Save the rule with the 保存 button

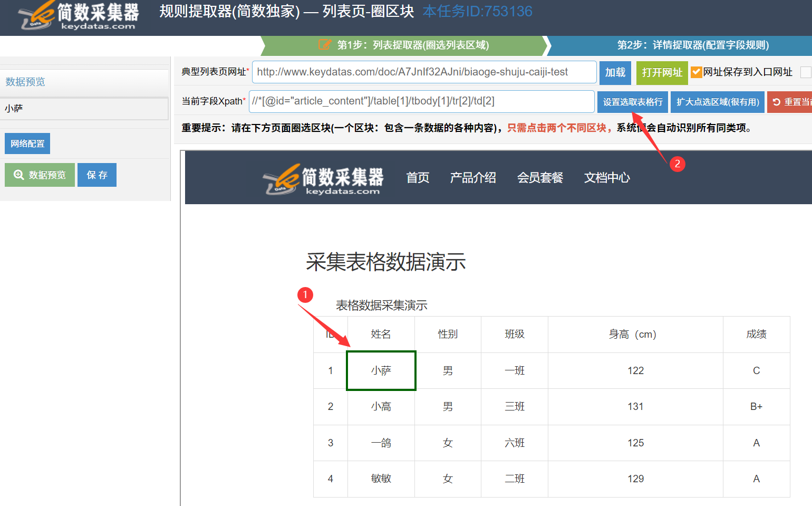pos(96,175)
